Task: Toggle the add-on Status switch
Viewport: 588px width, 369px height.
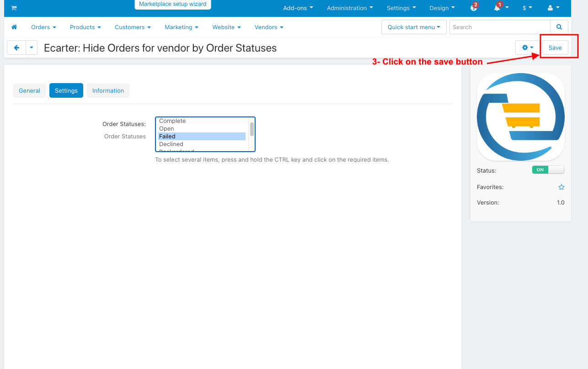Action: tap(548, 169)
